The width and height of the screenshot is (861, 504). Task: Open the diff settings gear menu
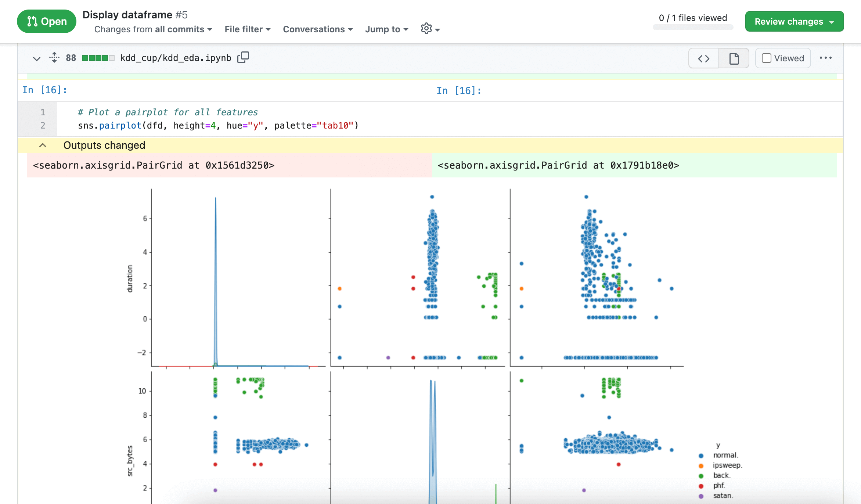(x=430, y=29)
